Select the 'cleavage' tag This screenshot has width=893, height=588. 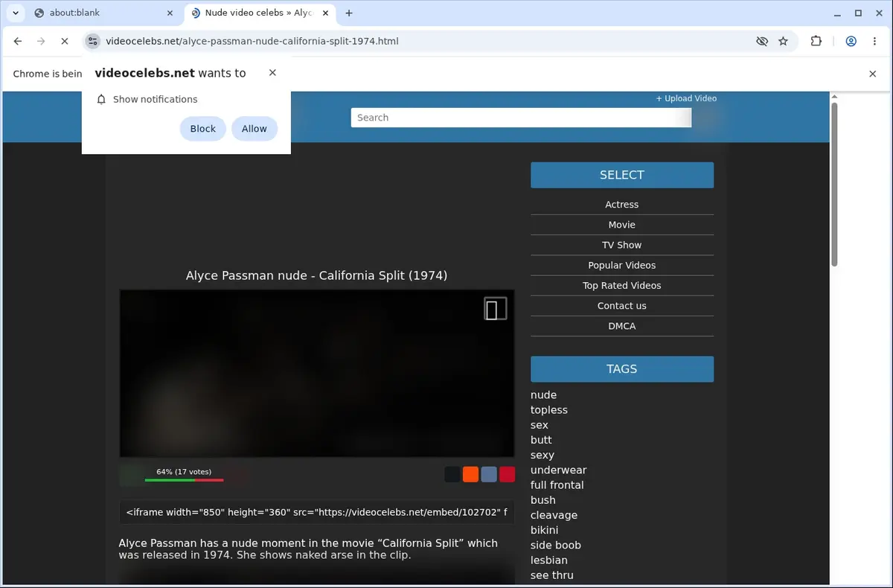click(x=554, y=515)
